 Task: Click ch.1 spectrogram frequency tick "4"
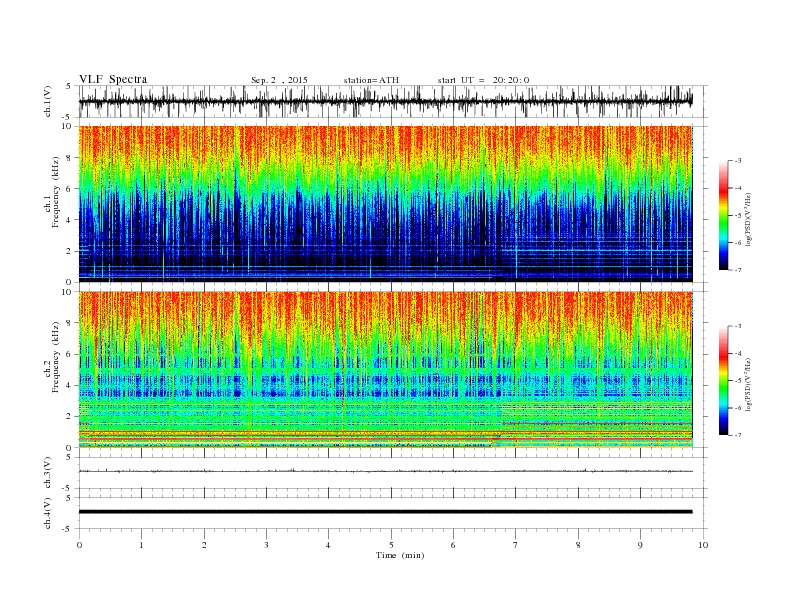point(69,220)
